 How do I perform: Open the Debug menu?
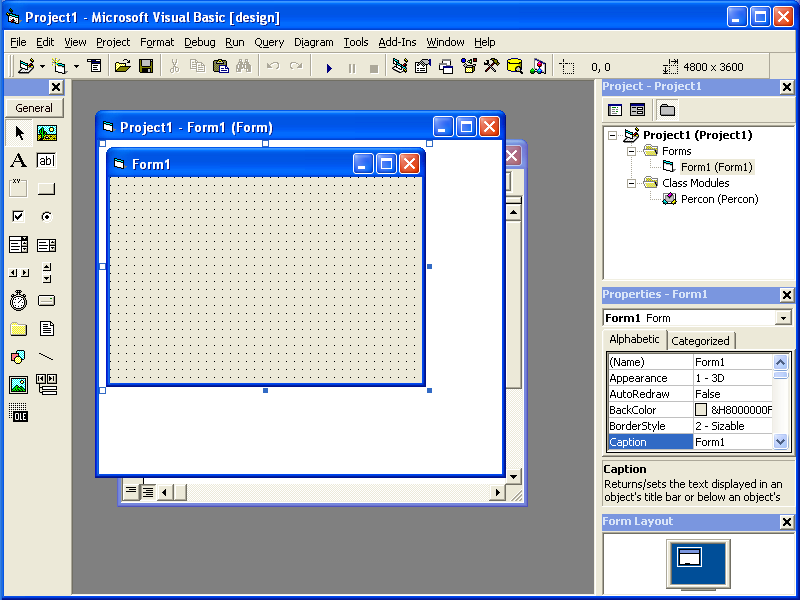(x=199, y=42)
